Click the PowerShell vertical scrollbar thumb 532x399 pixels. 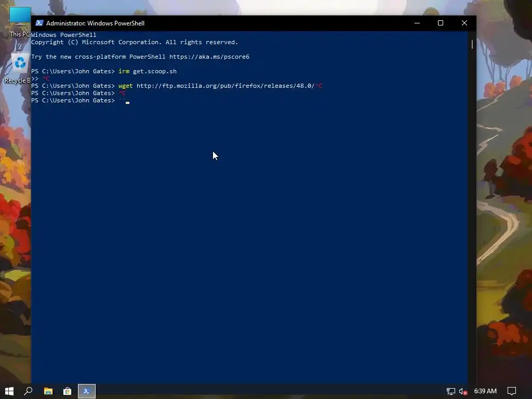click(x=472, y=44)
